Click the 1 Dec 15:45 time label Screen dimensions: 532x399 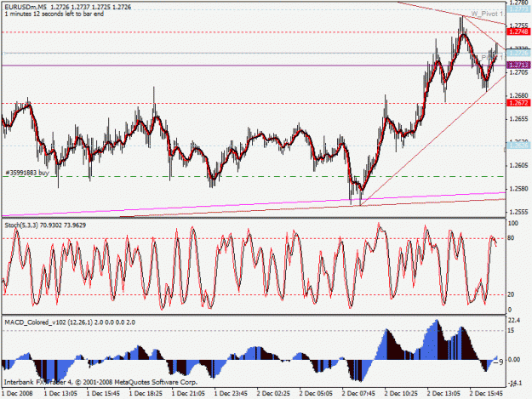(x=103, y=394)
